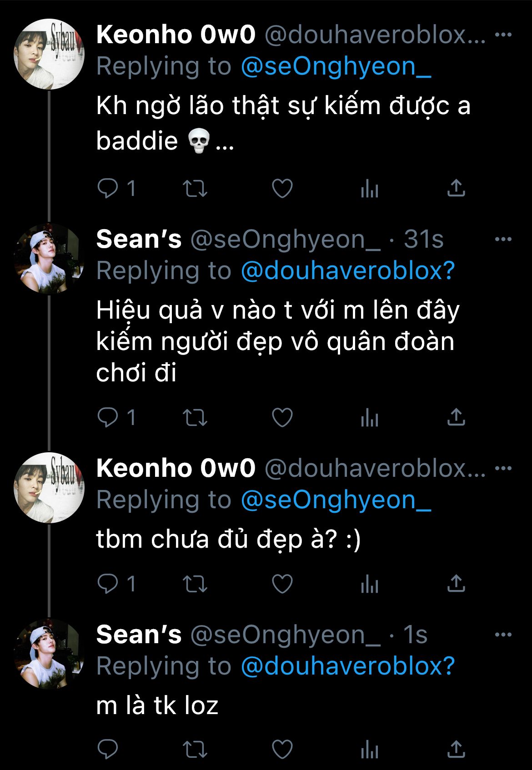Viewport: 532px width, 770px height.
Task: Retweet the first Keonho tweet
Action: tap(195, 188)
